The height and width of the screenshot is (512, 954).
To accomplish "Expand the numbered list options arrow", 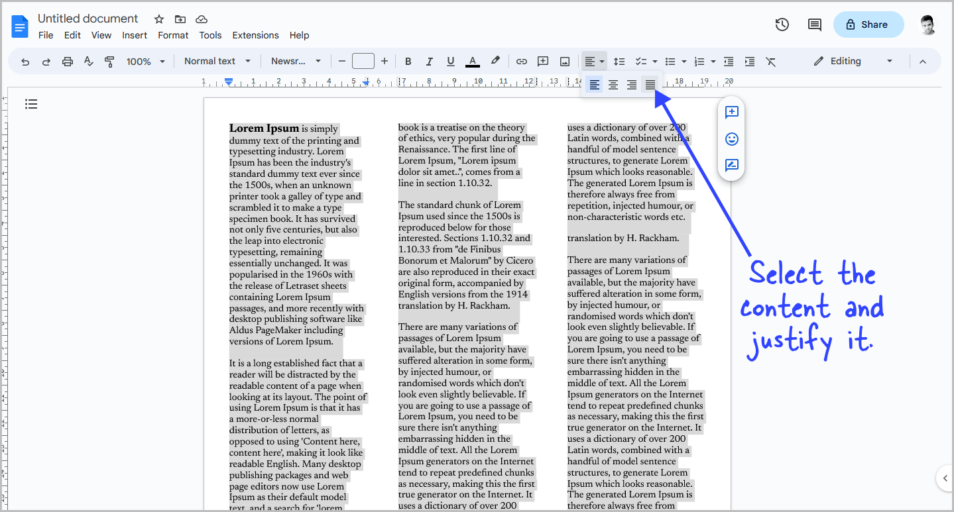I will click(x=713, y=61).
